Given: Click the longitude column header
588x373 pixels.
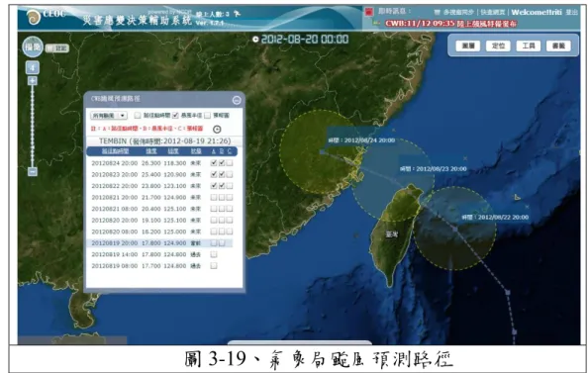Looking at the screenshot, I should [173, 151].
